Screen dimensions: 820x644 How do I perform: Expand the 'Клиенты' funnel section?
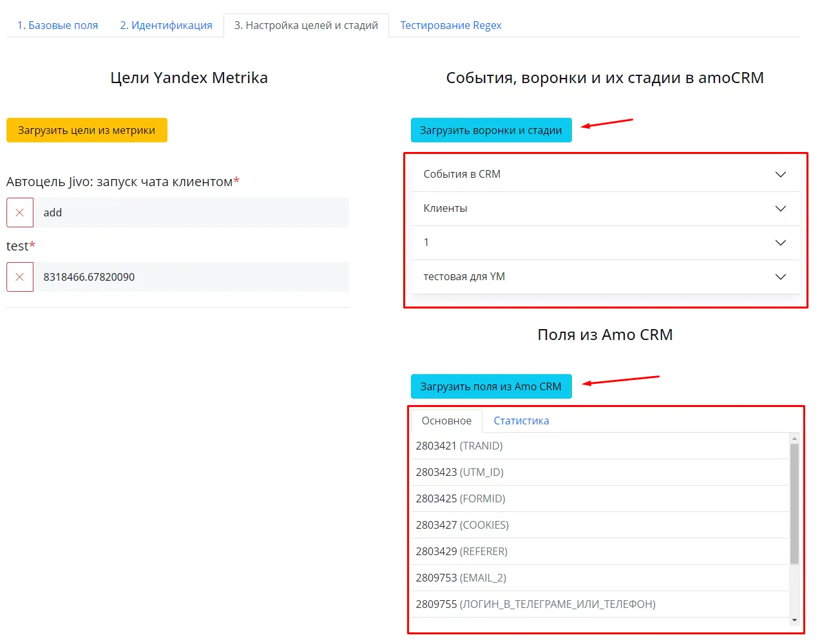click(605, 209)
